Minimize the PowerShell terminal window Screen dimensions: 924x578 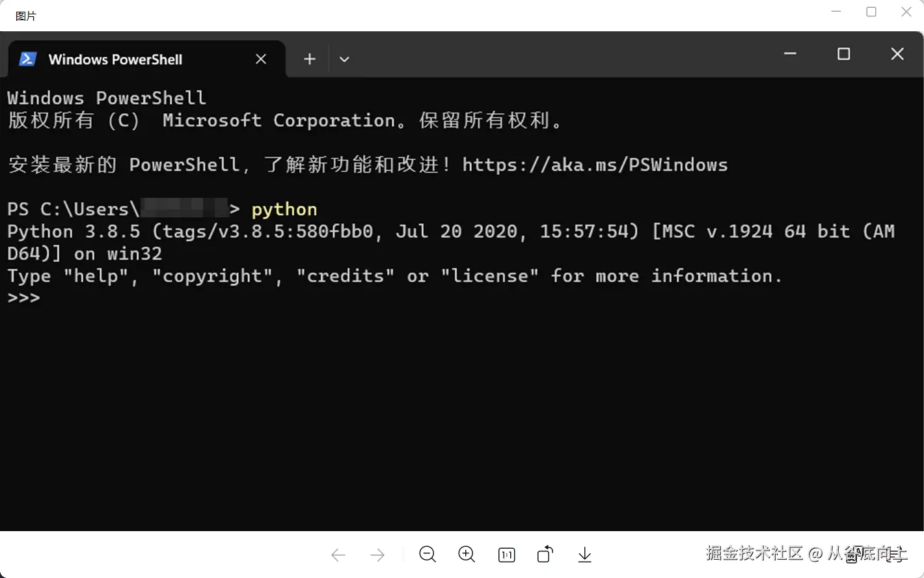(x=790, y=54)
